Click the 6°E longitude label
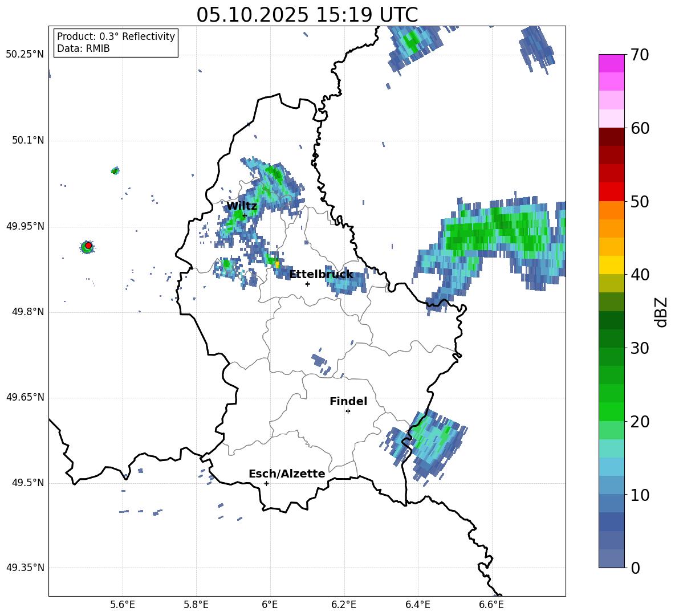The height and width of the screenshot is (616, 675). click(x=270, y=605)
